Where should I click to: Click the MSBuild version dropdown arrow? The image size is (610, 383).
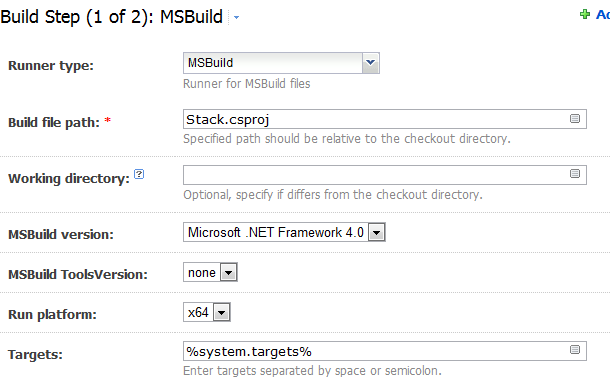(377, 232)
